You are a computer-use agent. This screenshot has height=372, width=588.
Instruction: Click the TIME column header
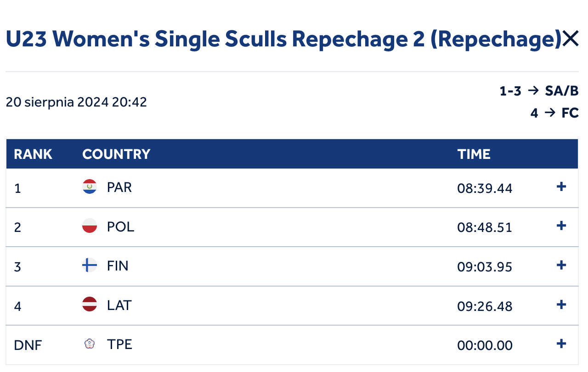pyautogui.click(x=474, y=154)
